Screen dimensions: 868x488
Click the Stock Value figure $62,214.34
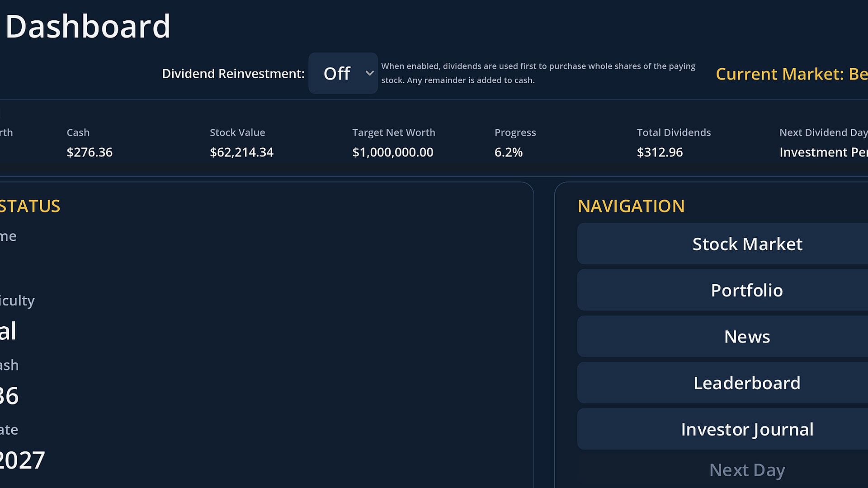click(x=241, y=152)
